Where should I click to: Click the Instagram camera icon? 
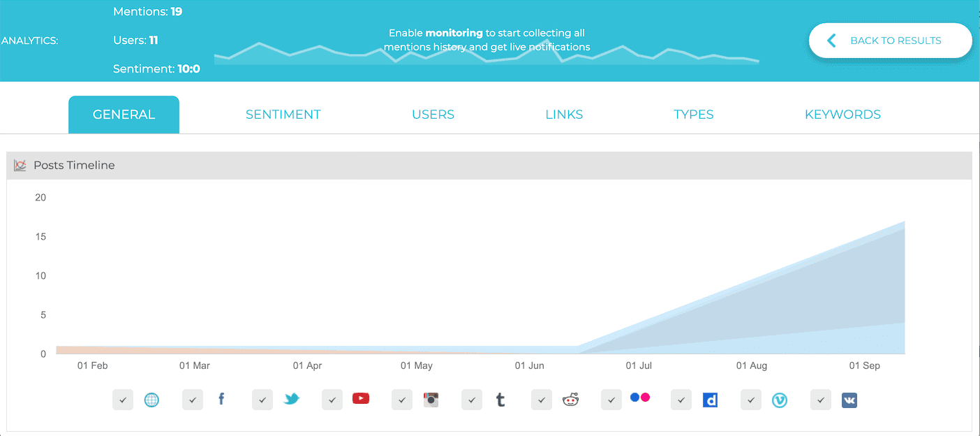pos(431,400)
